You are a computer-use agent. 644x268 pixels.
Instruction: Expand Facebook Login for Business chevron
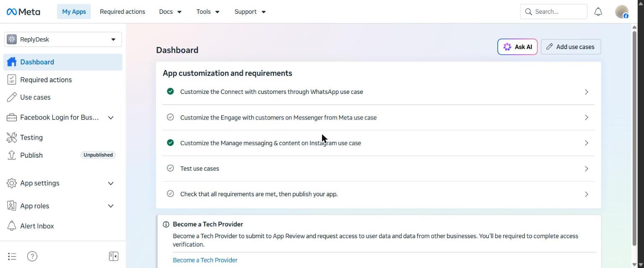[111, 118]
